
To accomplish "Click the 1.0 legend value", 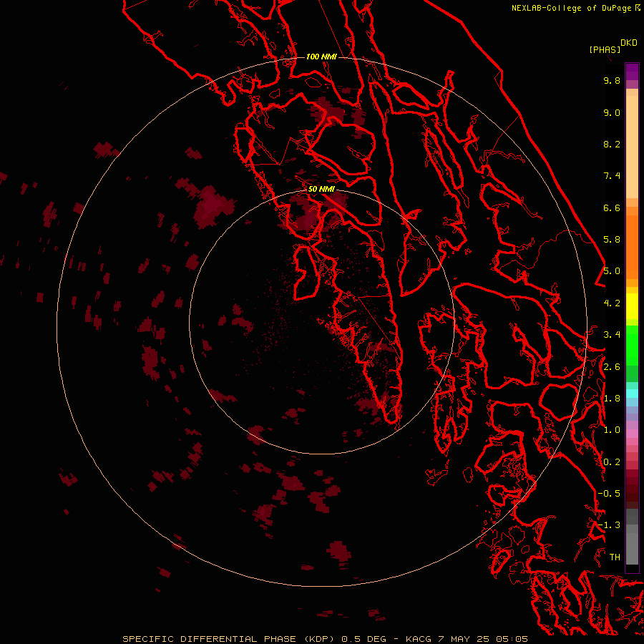I will (612, 430).
